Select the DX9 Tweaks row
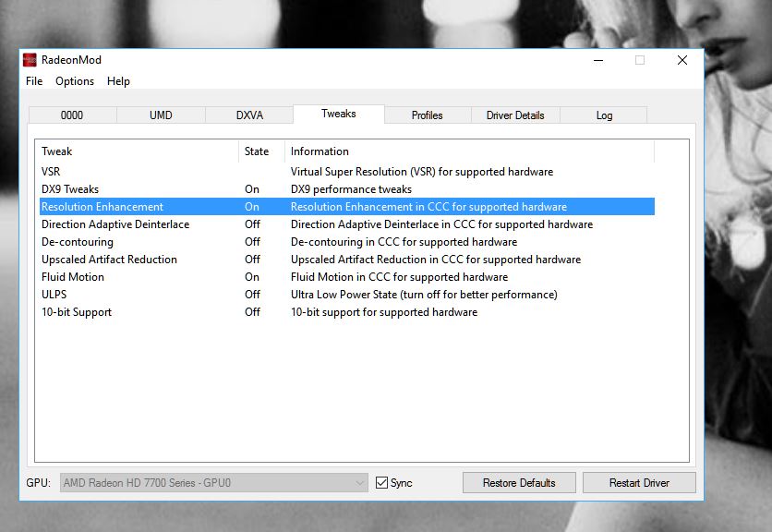The width and height of the screenshot is (772, 532). (x=346, y=189)
